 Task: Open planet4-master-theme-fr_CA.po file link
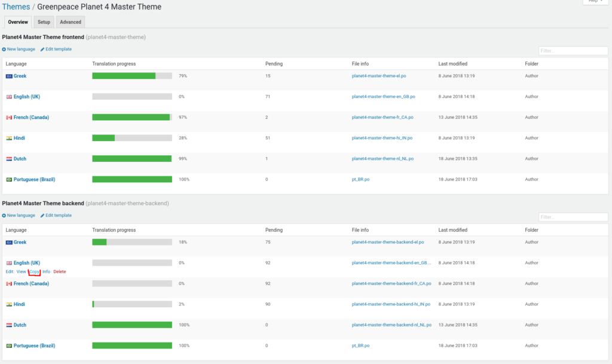382,117
